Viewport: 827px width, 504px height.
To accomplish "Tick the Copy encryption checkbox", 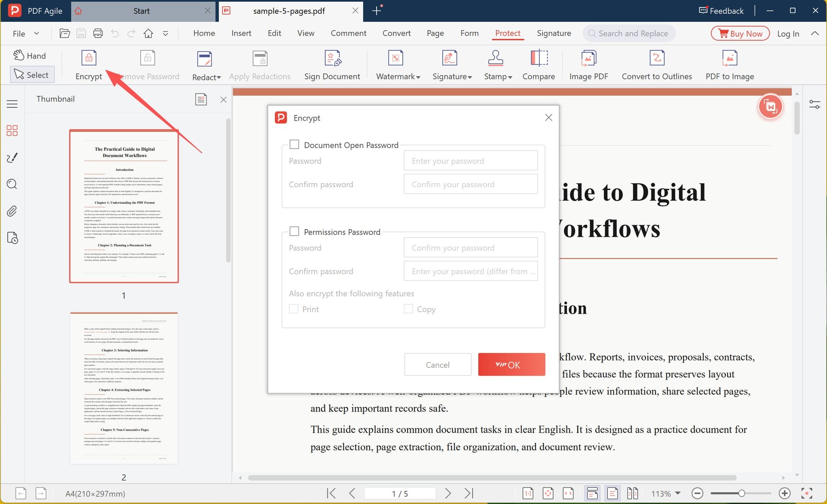I will click(408, 309).
